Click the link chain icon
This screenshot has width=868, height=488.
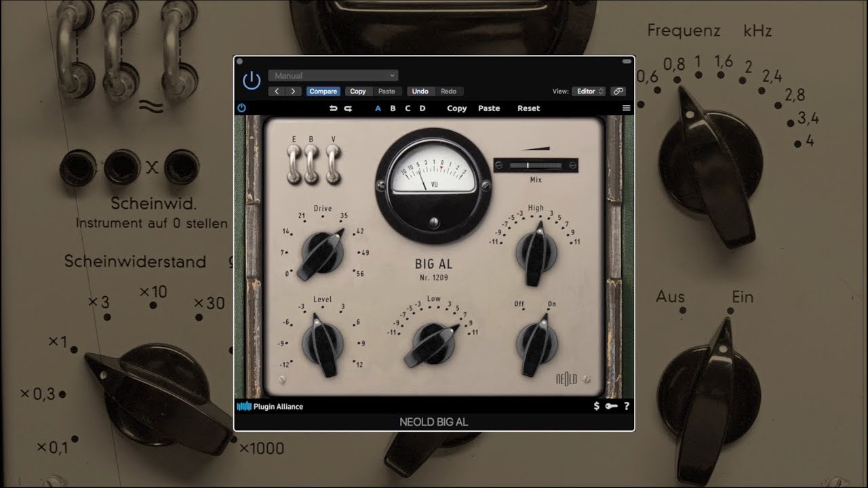tap(618, 91)
